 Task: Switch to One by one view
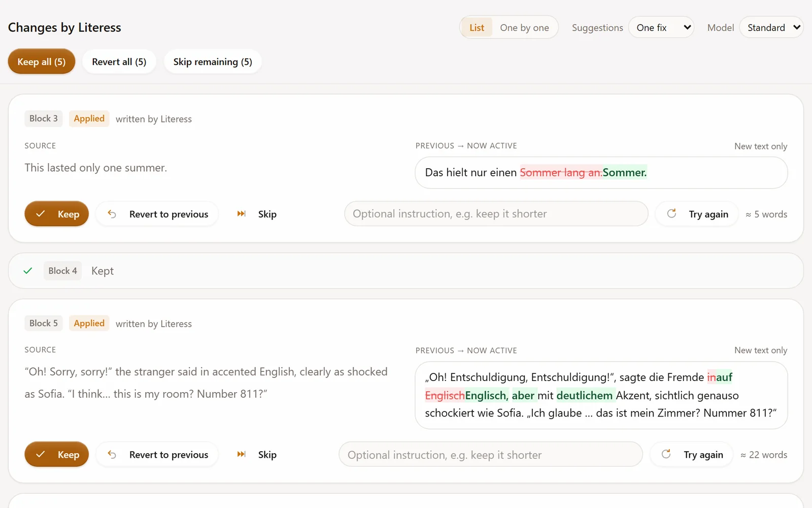point(524,27)
